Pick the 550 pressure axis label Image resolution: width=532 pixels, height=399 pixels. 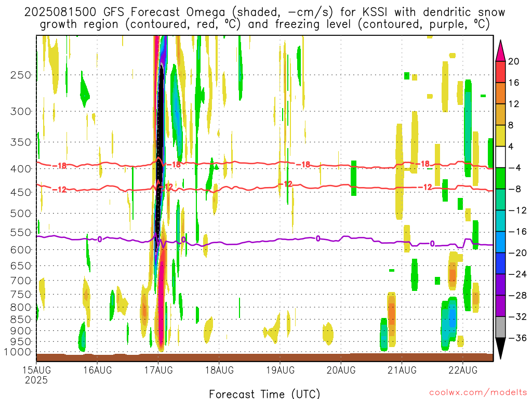click(x=21, y=232)
